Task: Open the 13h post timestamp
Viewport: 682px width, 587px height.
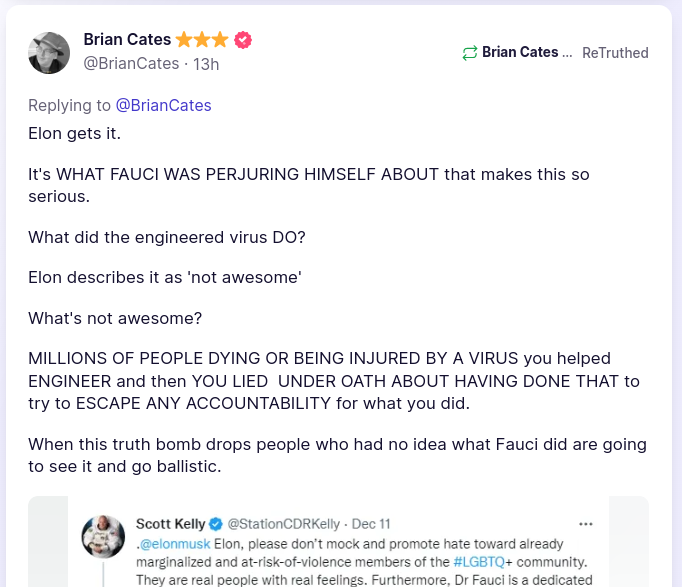Action: click(x=206, y=64)
